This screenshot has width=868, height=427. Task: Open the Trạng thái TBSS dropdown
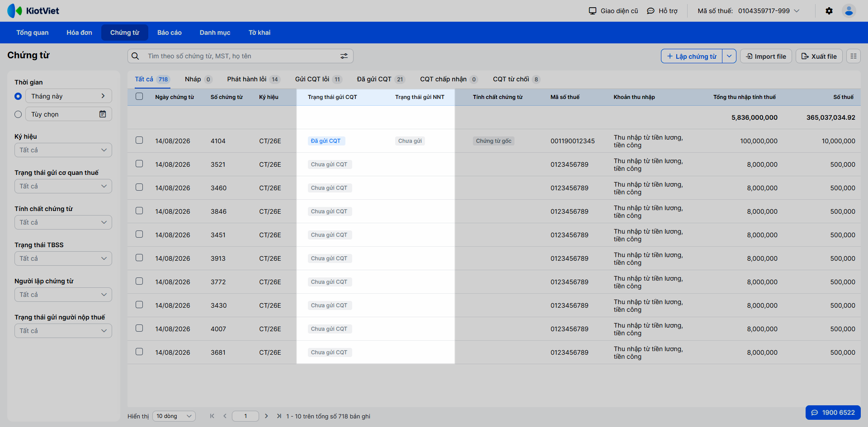tap(63, 258)
